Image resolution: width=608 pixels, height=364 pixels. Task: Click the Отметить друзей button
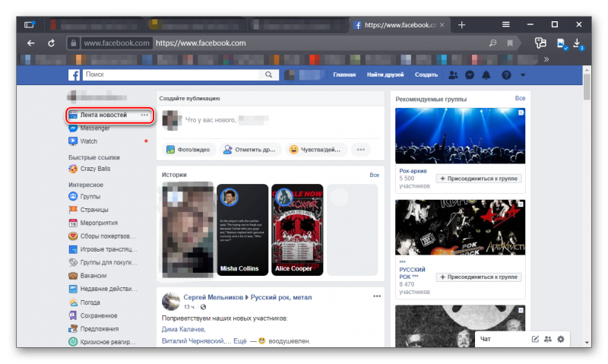pyautogui.click(x=250, y=150)
